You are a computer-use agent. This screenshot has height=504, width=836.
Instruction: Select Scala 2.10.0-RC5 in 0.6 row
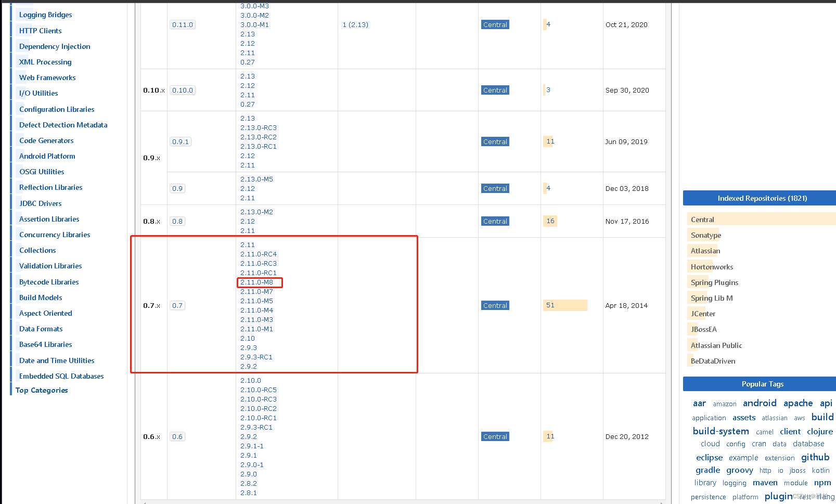[259, 390]
